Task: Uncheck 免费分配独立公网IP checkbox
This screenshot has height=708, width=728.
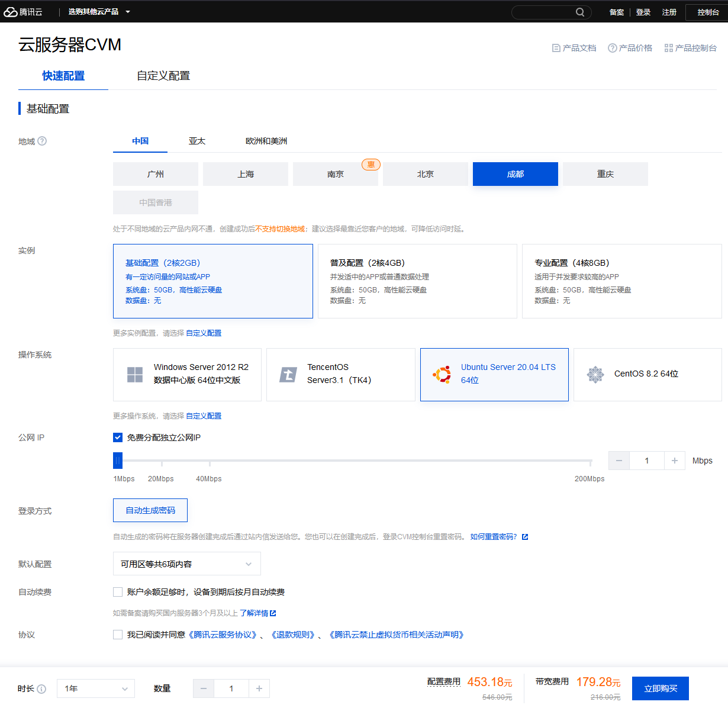Action: tap(118, 437)
